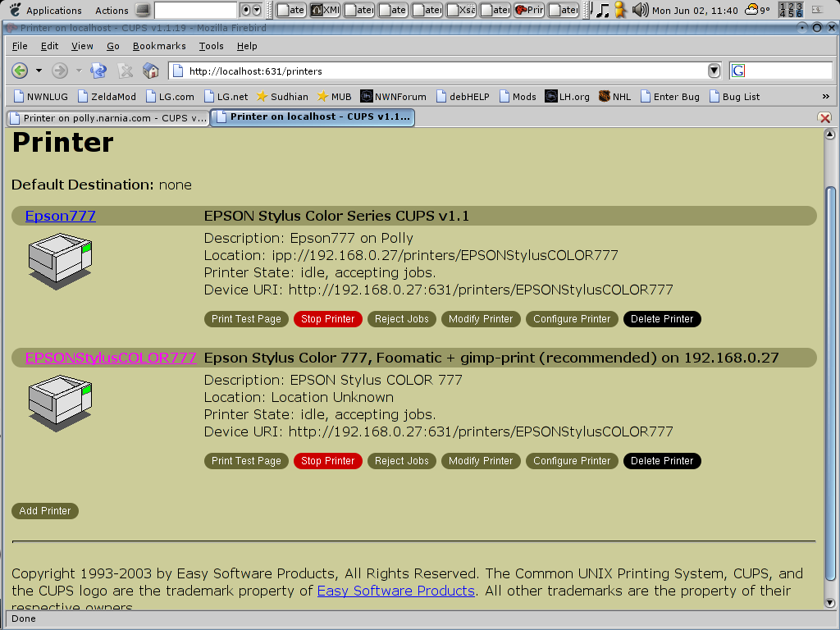This screenshot has height=630, width=840.
Task: Open the Applications panel menu
Action: pos(54,10)
